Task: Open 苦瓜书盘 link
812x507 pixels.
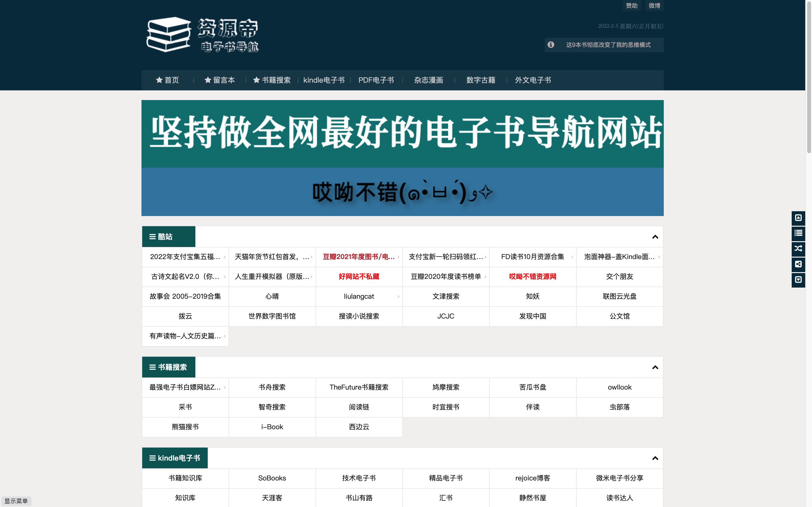Action: (532, 387)
